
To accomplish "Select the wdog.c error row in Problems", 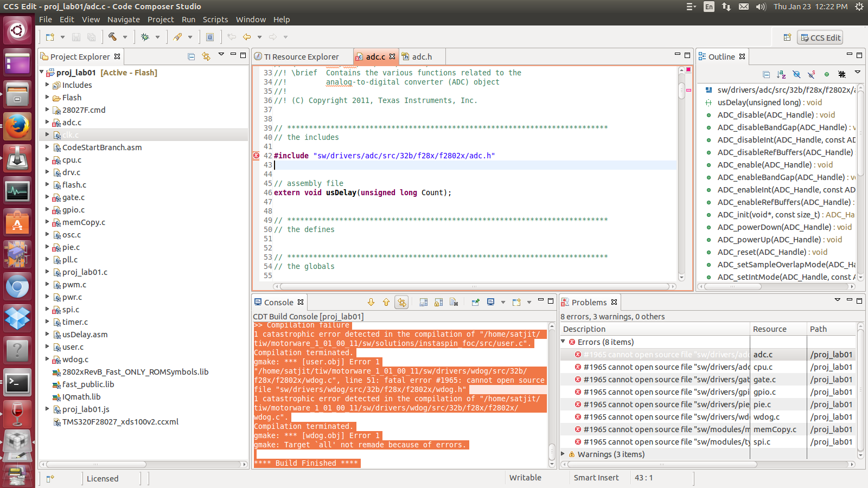I will pos(708,416).
